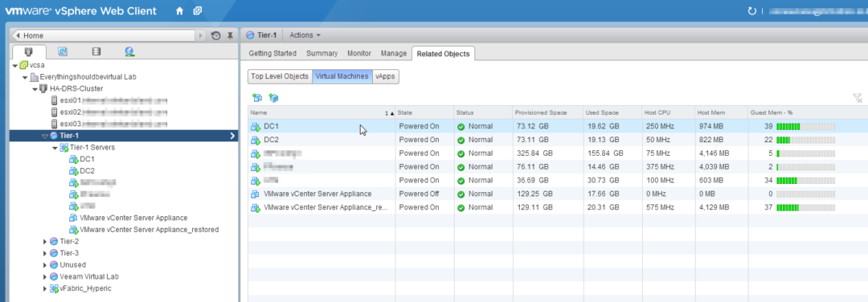The image size is (868, 302).
Task: Switch to VMs and Templates view tab
Action: (63, 52)
